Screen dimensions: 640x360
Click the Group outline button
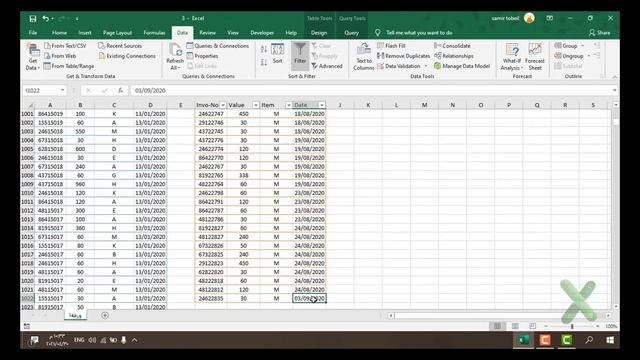click(x=566, y=46)
